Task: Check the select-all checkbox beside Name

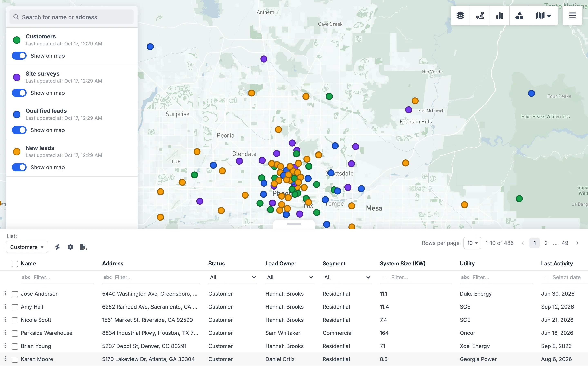Action: tap(15, 264)
